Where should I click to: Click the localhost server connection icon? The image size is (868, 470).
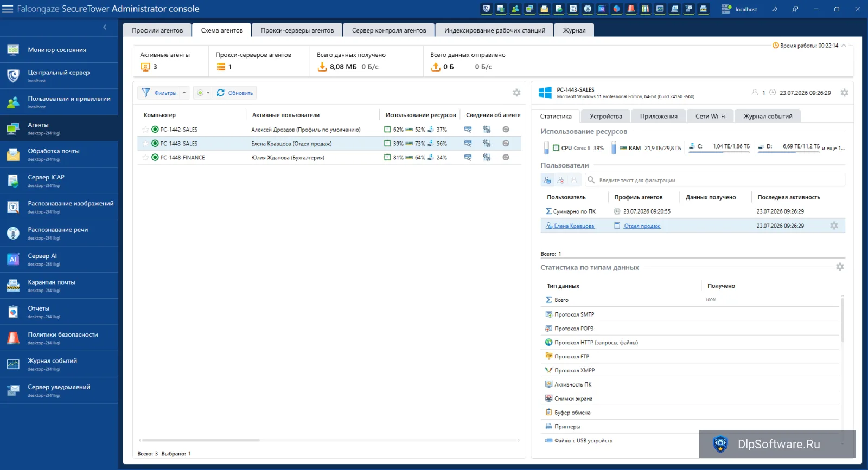point(726,9)
